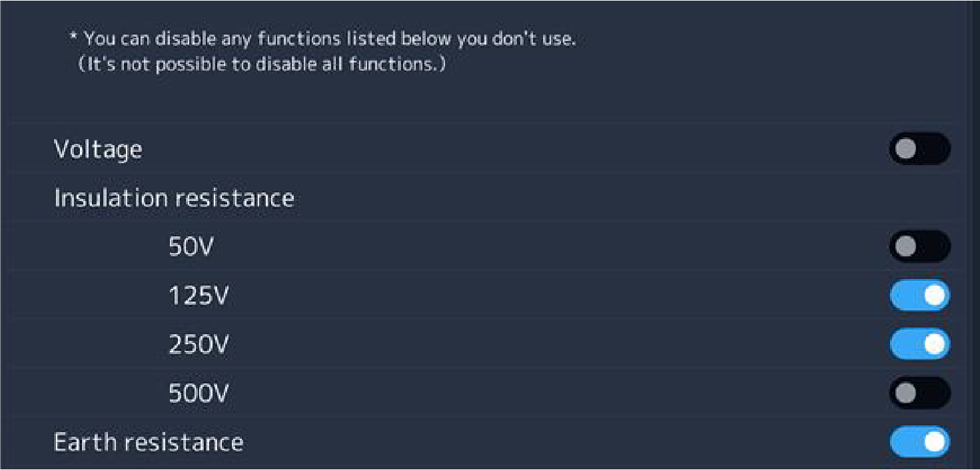The height and width of the screenshot is (470, 980).
Task: Turn on the 50V insulation toggle
Action: (919, 247)
